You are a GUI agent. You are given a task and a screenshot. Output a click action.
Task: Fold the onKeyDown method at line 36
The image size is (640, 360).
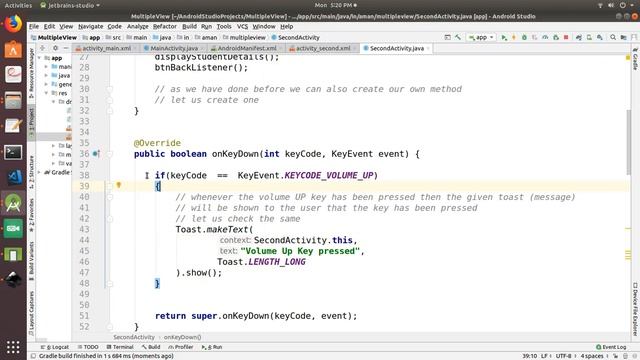[x=109, y=154]
